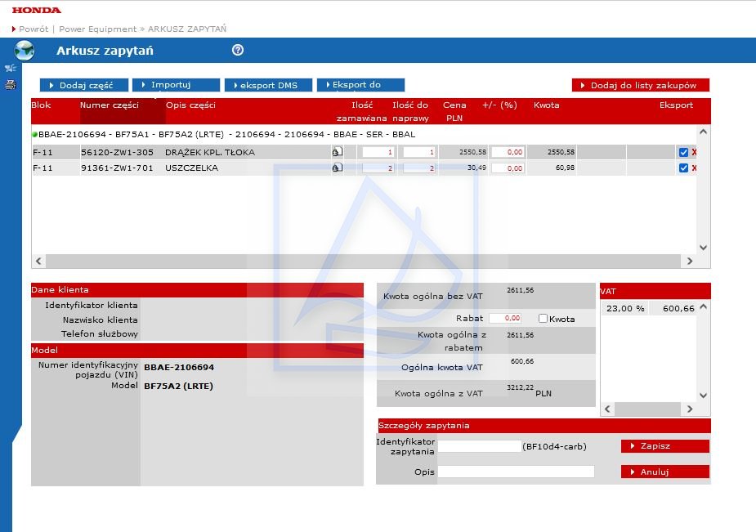Click the Honda logo
Viewport: 756px width, 532px height.
point(37,11)
